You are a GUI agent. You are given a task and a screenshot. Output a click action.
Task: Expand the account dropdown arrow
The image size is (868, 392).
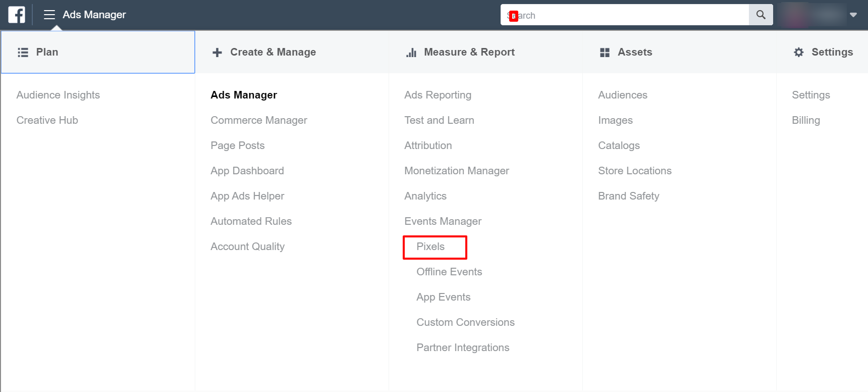point(853,15)
